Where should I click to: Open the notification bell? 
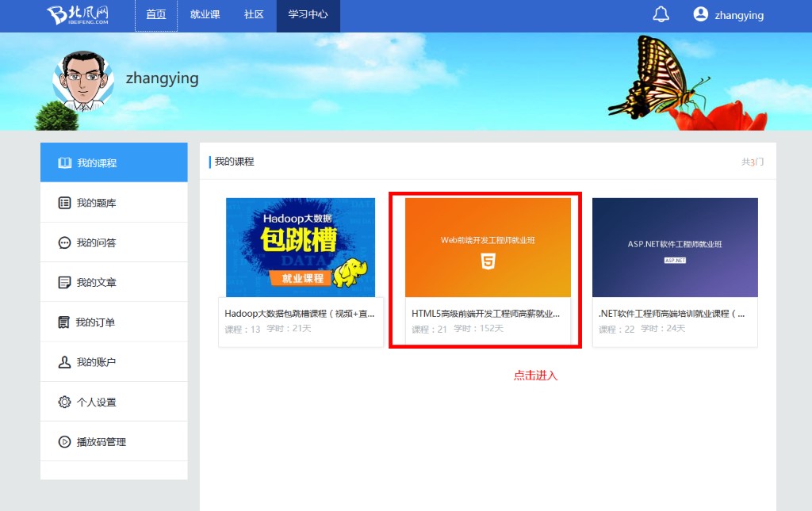pyautogui.click(x=661, y=14)
